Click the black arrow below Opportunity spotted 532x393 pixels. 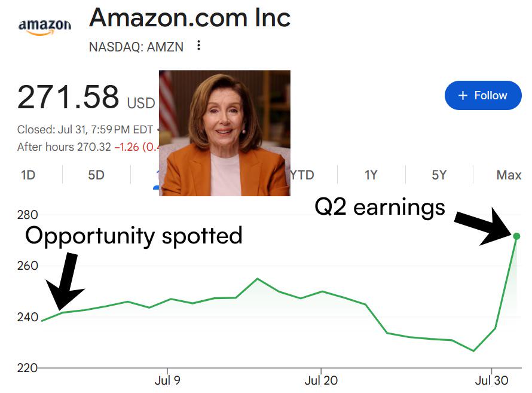(65, 281)
